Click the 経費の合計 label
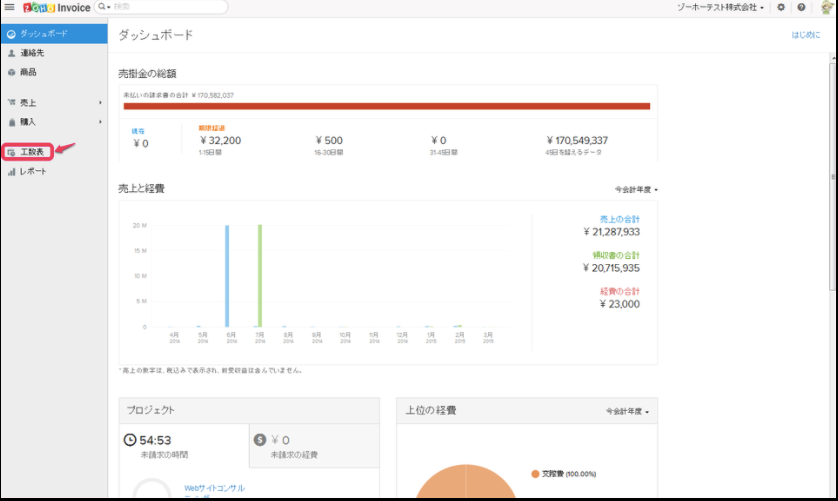 tap(619, 291)
